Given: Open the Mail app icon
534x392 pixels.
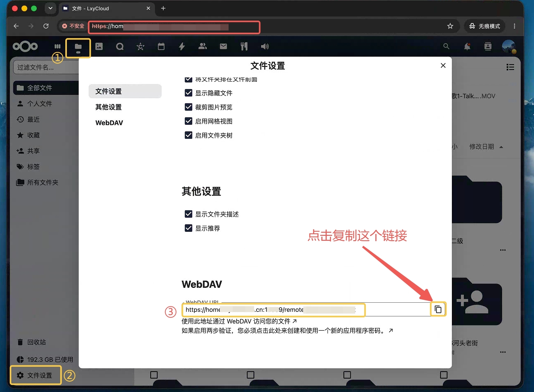Looking at the screenshot, I should [223, 46].
